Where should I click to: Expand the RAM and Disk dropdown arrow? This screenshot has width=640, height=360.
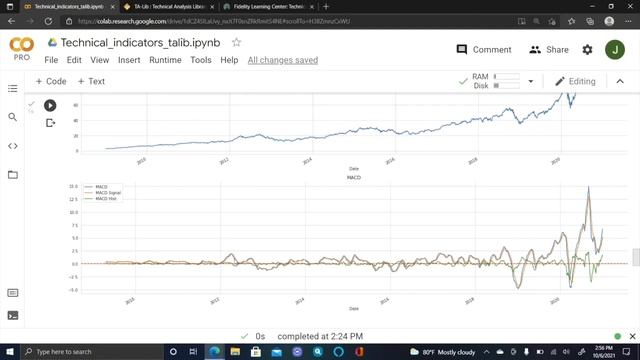click(x=531, y=81)
